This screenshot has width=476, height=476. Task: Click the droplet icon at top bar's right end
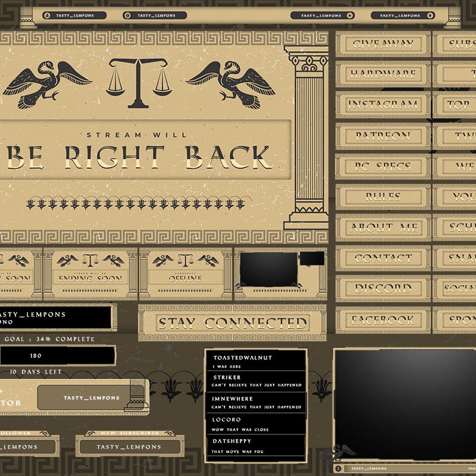[430, 15]
